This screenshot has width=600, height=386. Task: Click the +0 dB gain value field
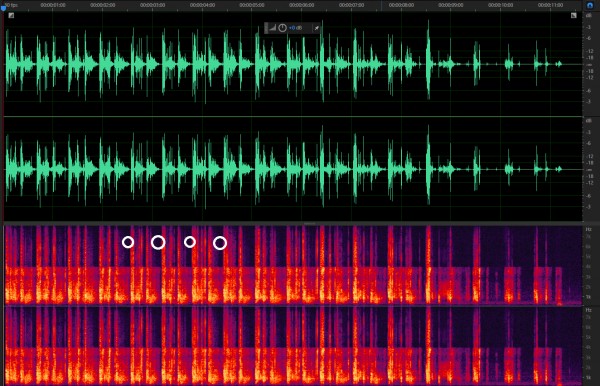[295, 28]
